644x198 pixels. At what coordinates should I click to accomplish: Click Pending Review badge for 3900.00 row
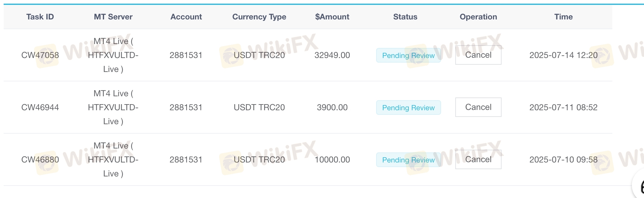click(x=408, y=108)
